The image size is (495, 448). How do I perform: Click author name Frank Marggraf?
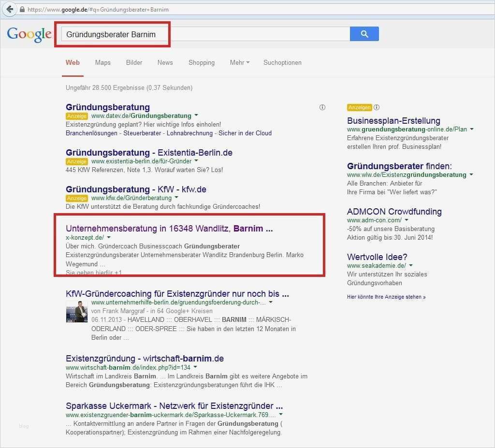pos(124,311)
